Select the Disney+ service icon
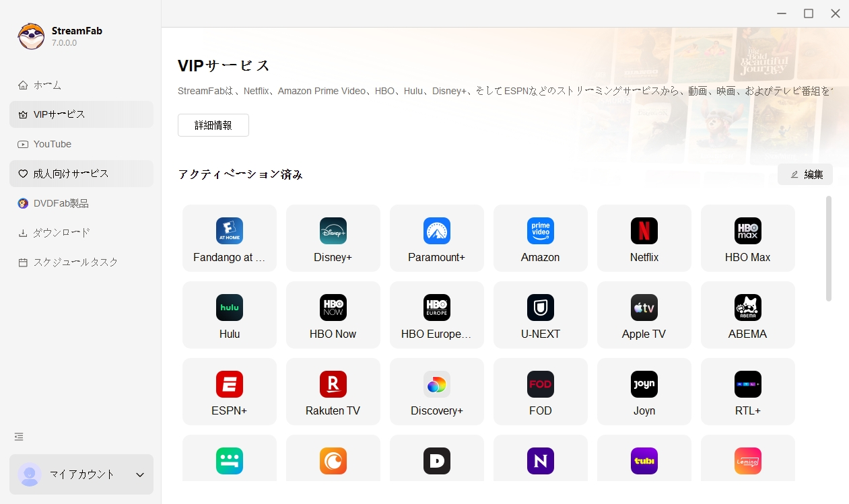This screenshot has height=504, width=849. click(333, 238)
